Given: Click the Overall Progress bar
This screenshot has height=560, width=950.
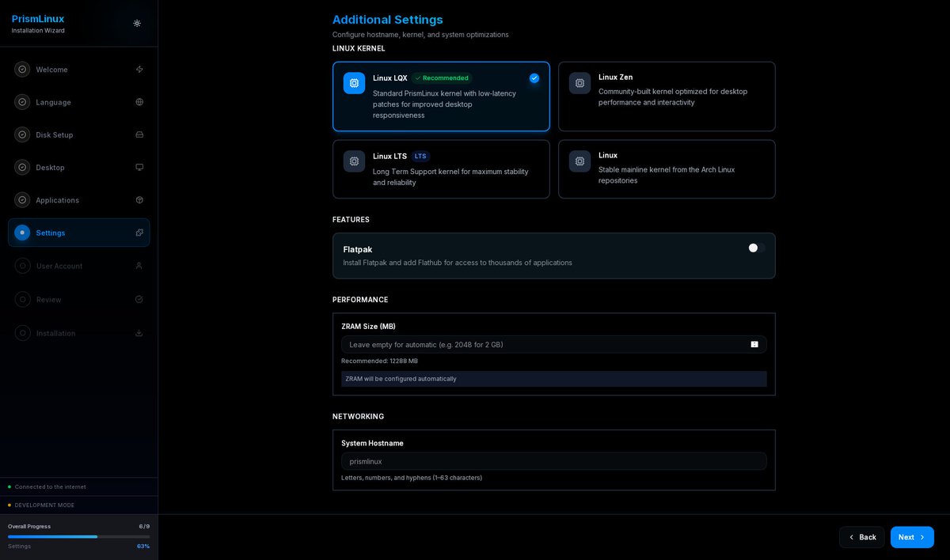Looking at the screenshot, I should click(78, 536).
